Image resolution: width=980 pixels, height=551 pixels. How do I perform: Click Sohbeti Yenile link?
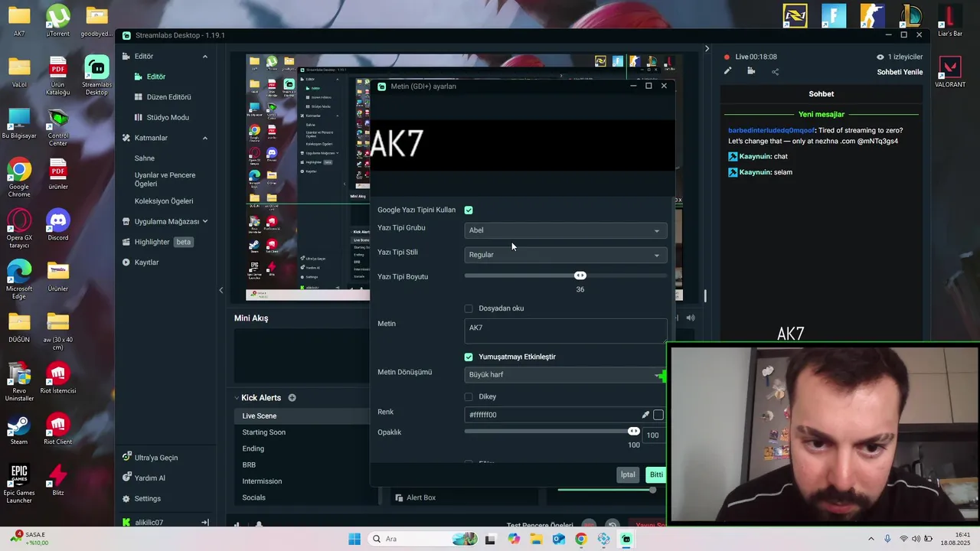[900, 72]
